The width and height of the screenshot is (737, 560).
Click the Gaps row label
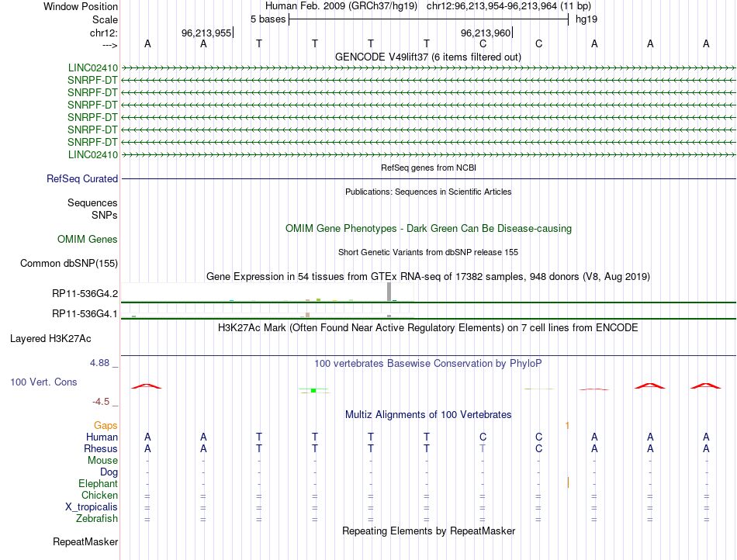point(106,425)
